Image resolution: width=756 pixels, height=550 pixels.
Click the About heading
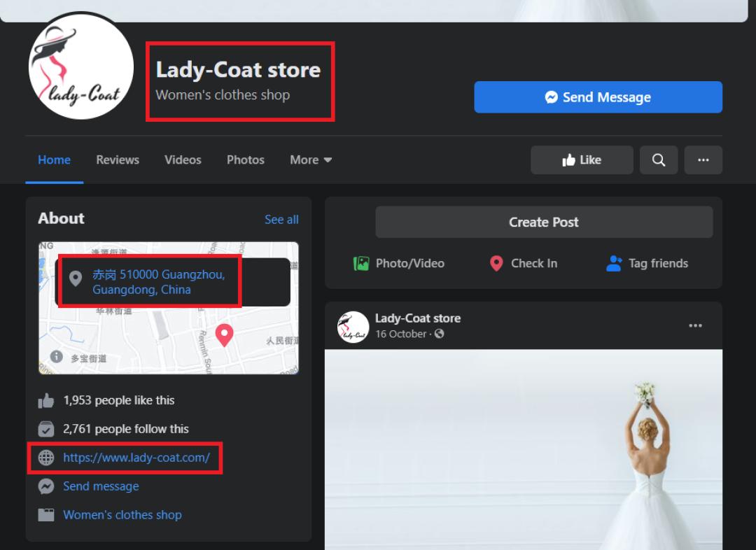click(x=61, y=218)
